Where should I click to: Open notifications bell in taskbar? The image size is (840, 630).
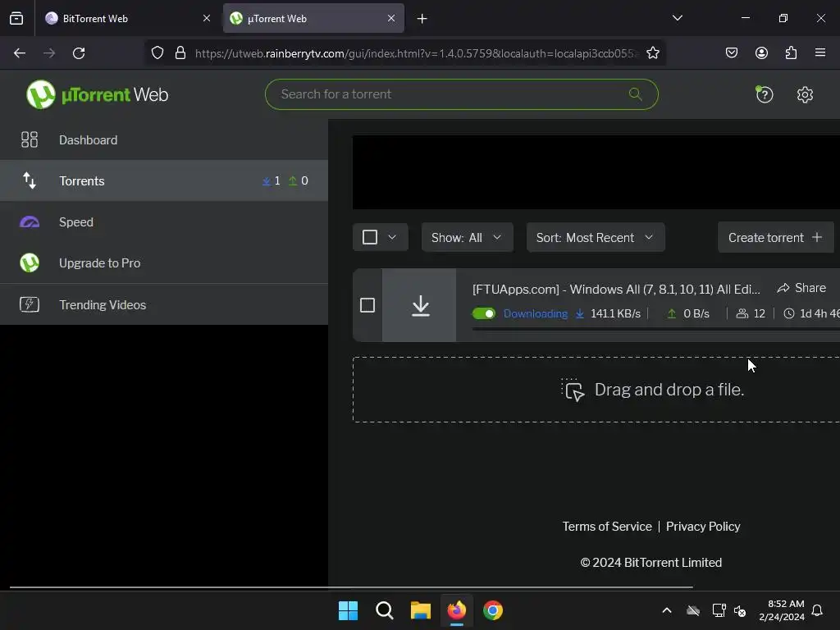pos(818,610)
